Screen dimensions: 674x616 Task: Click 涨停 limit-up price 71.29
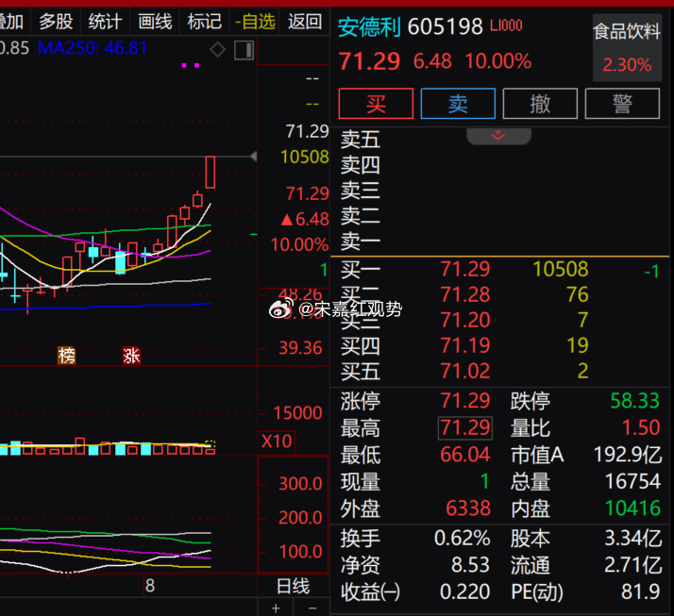tap(465, 401)
